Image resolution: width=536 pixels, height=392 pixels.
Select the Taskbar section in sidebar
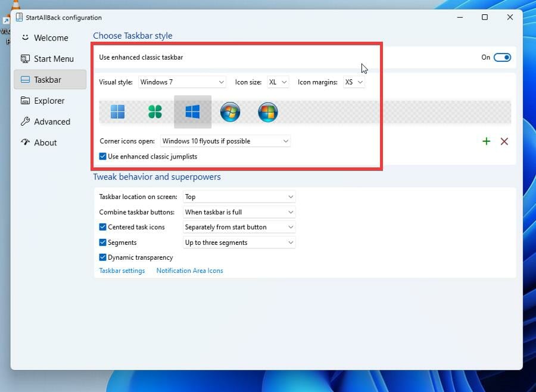click(x=50, y=80)
